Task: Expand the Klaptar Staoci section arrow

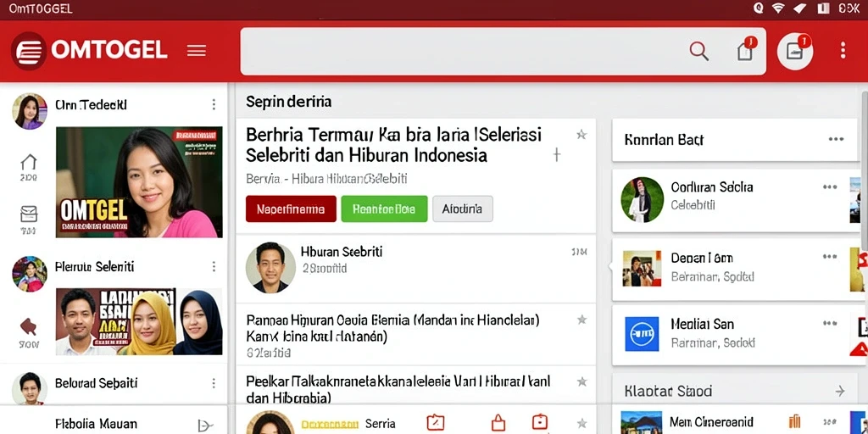Action: tap(840, 392)
